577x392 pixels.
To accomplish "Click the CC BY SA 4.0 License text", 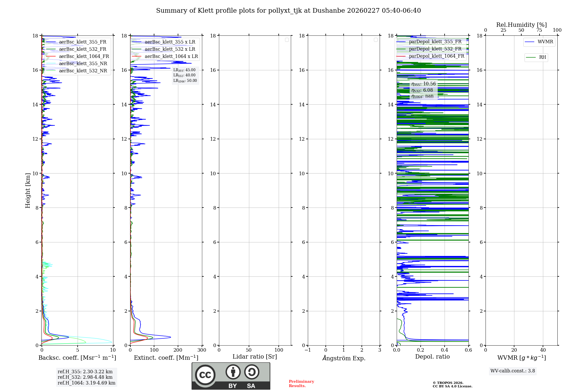I will pyautogui.click(x=452, y=386).
